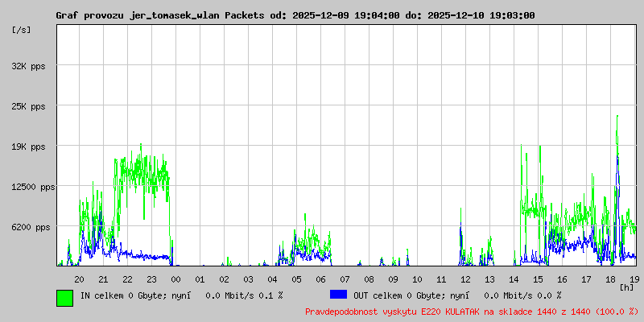This screenshot has width=644, height=322.
Task: Click the blue OUT legend color swatch
Action: pos(338,295)
